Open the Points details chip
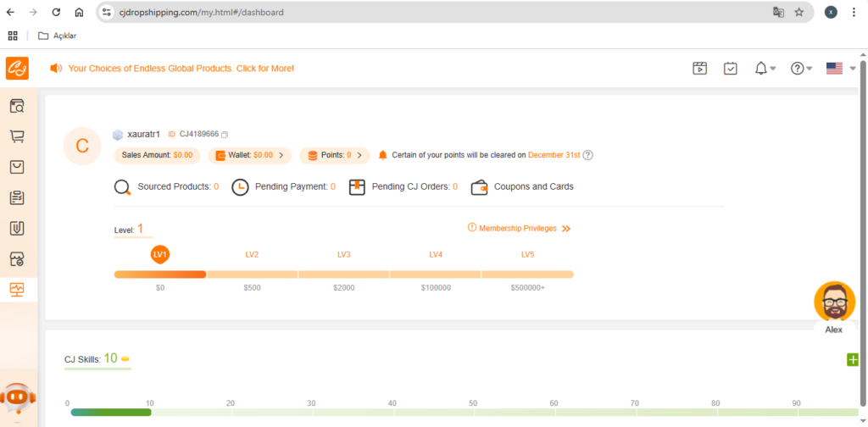Screen dimensions: 868x427 (x=334, y=155)
